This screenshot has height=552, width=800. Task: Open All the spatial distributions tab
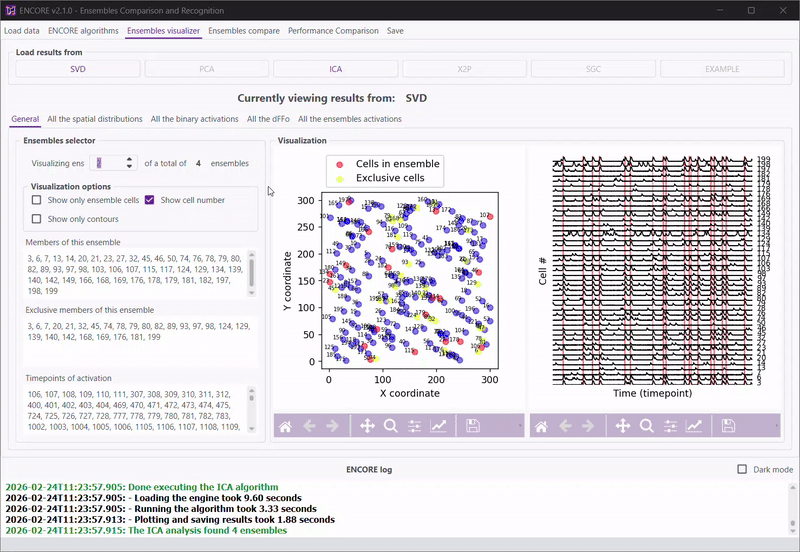95,119
